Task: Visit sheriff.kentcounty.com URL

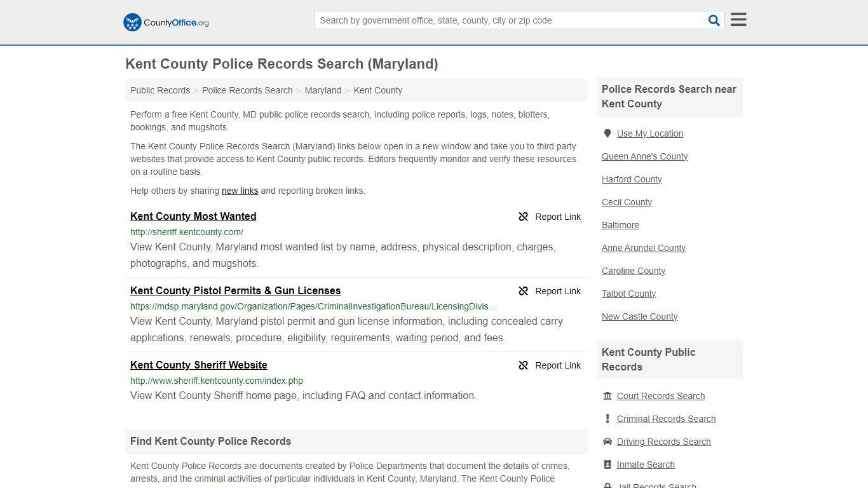Action: pos(187,232)
